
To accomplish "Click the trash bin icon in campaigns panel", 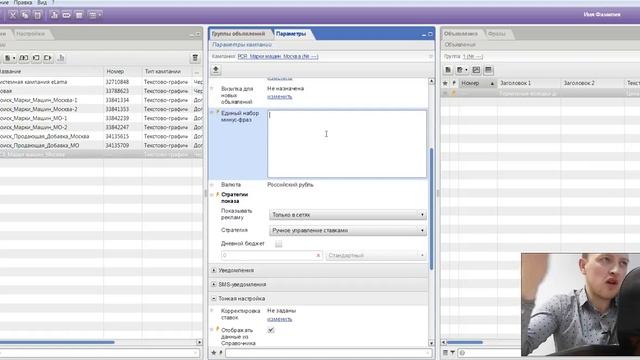I will (x=195, y=58).
